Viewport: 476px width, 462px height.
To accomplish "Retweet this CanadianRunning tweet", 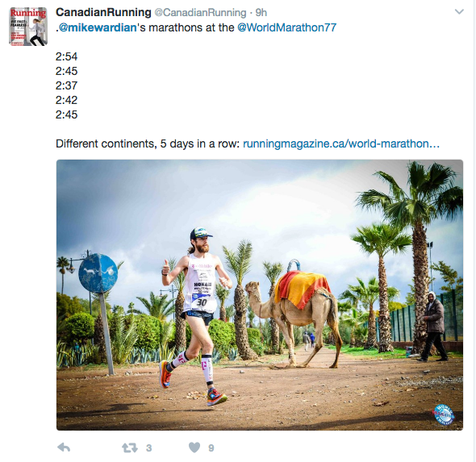I will click(130, 447).
